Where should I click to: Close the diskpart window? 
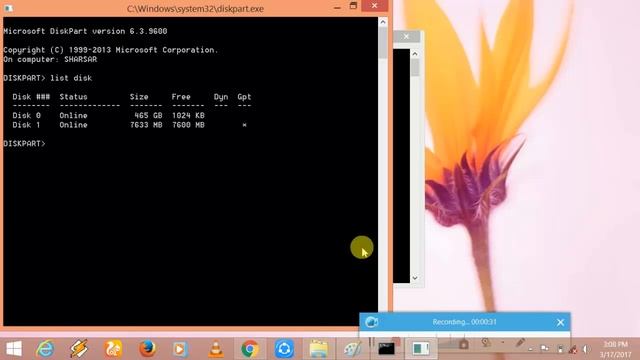[x=374, y=6]
